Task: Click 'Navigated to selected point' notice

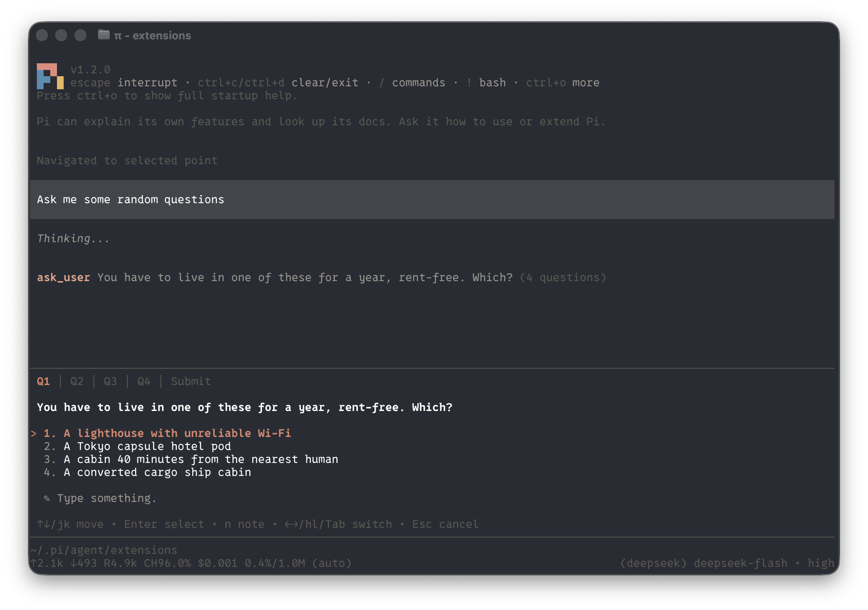Action: [x=127, y=160]
